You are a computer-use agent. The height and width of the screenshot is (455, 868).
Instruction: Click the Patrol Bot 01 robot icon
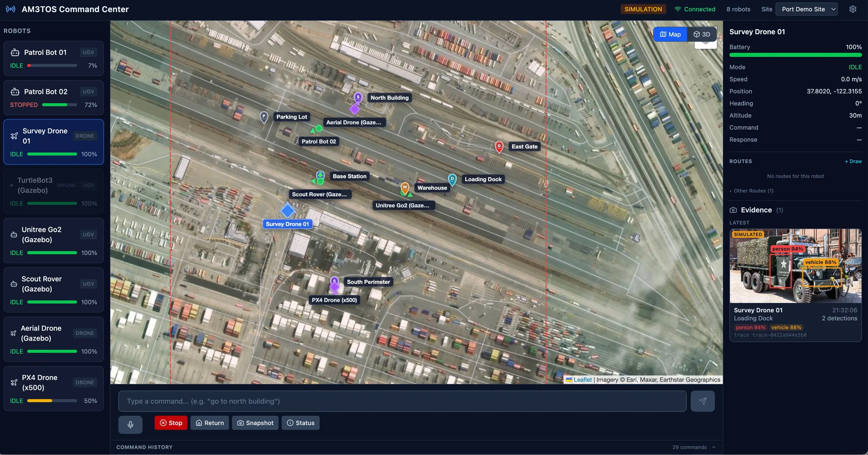15,52
